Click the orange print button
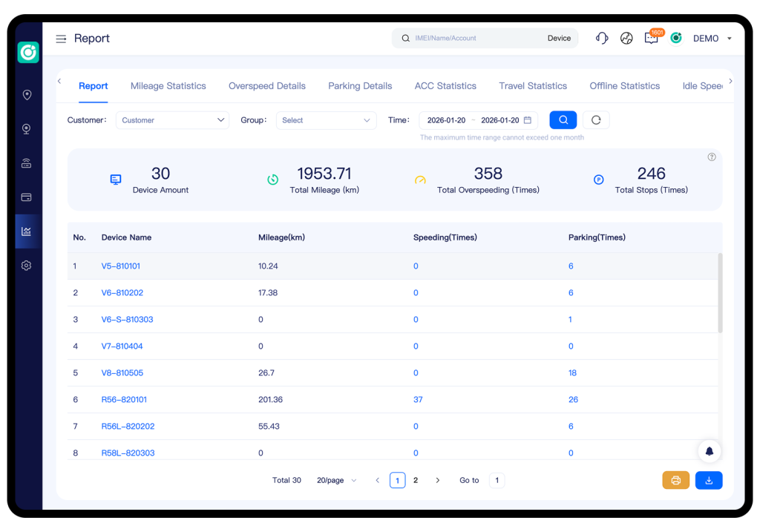Screen dimensions: 760x532 pyautogui.click(x=675, y=481)
